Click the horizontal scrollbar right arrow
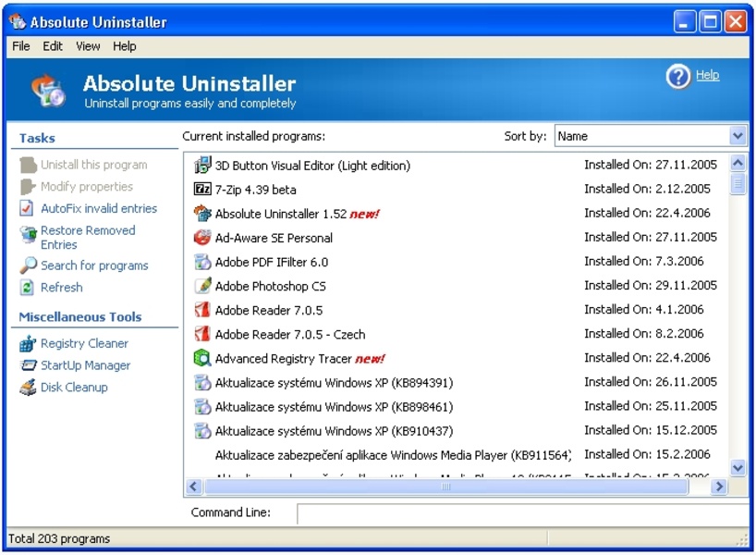This screenshot has width=756, height=555. 719,487
